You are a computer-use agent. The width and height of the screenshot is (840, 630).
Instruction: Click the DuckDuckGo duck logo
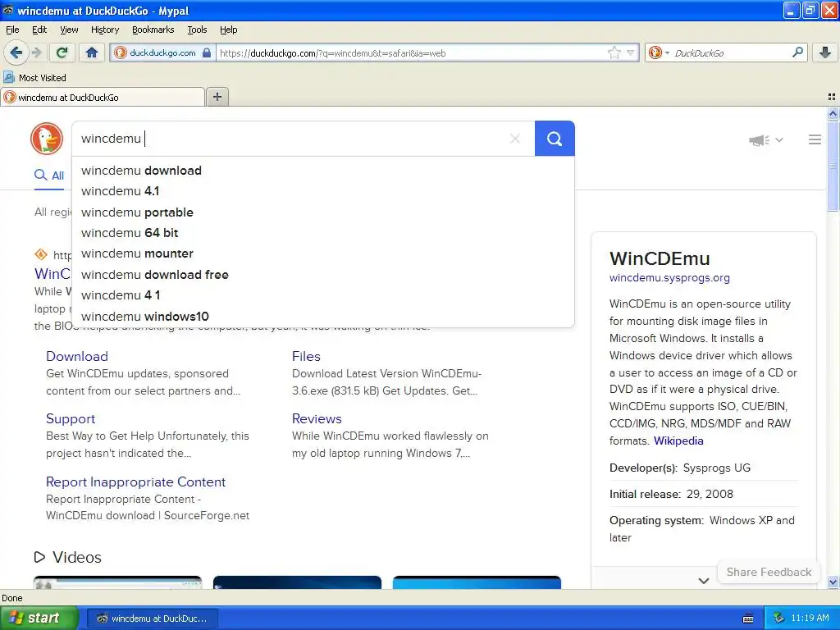click(47, 139)
